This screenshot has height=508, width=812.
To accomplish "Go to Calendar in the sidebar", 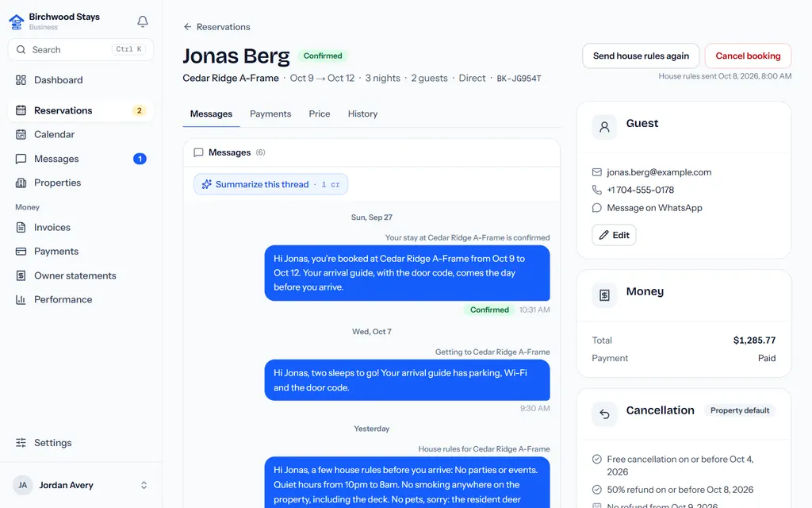I will 81,134.
